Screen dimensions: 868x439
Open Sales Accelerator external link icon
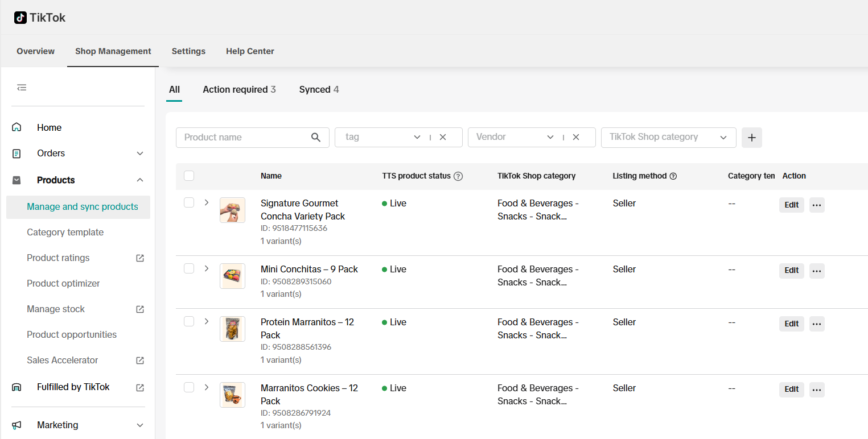click(140, 361)
